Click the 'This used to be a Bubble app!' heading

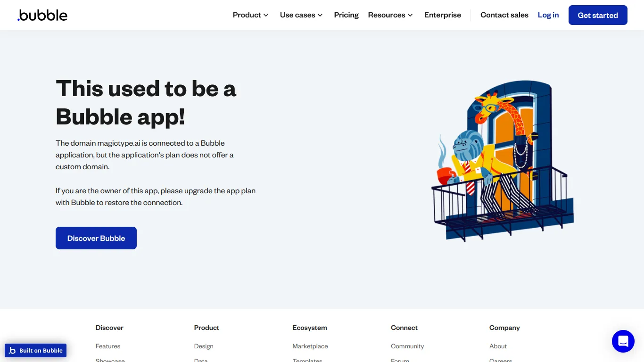pos(146,102)
